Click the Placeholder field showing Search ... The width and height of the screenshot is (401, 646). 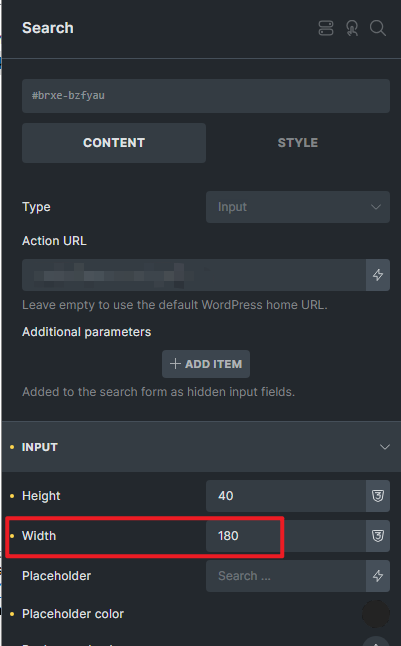coord(286,576)
